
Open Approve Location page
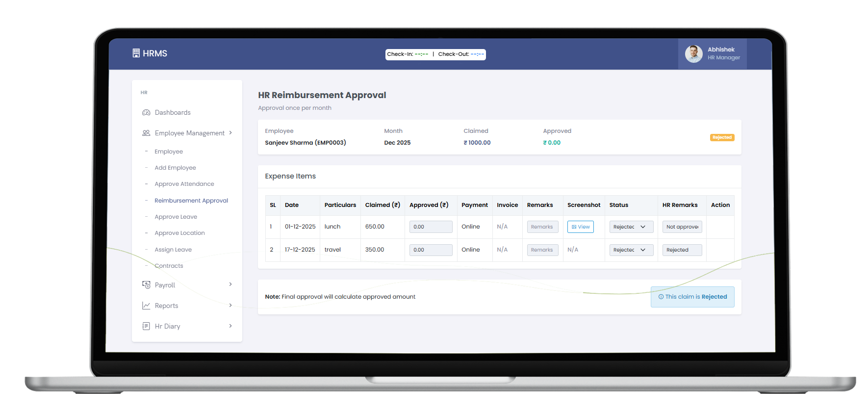[179, 233]
